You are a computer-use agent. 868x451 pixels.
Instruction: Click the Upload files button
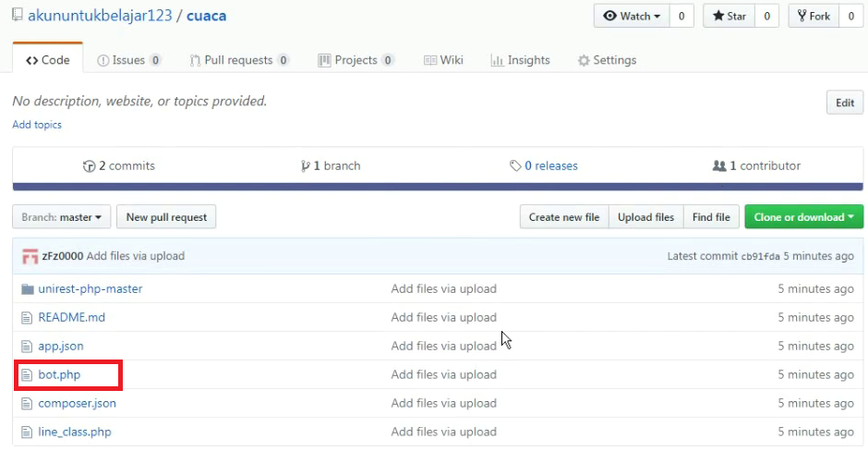pyautogui.click(x=645, y=217)
